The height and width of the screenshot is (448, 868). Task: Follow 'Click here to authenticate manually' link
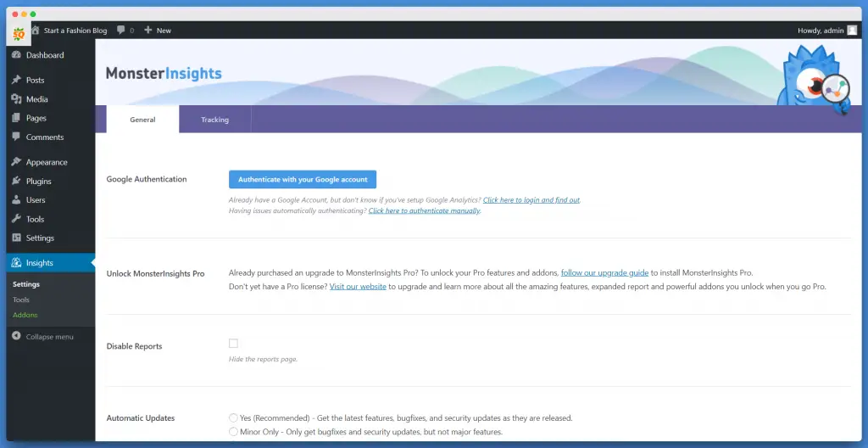[424, 210]
